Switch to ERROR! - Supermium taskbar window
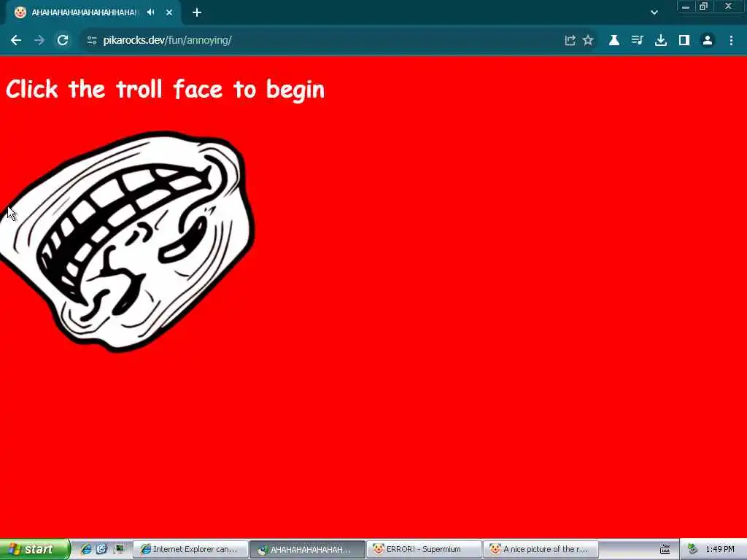 424,549
